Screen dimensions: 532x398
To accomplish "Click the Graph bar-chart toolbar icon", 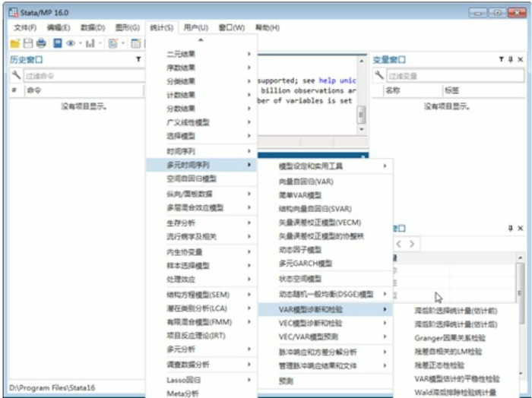I will pos(90,43).
